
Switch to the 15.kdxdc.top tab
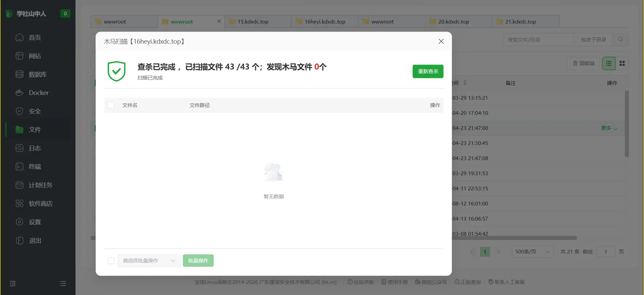pos(258,21)
